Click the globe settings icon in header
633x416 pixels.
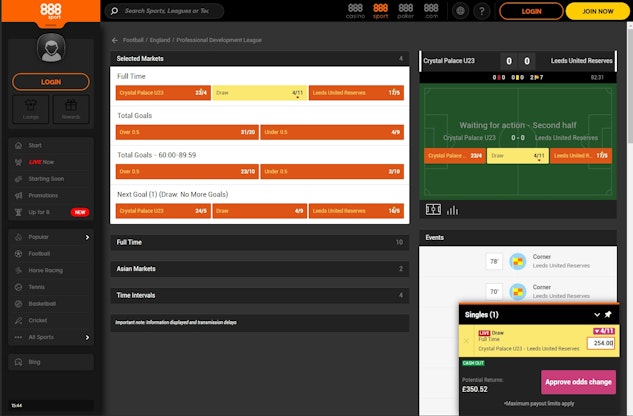(x=460, y=11)
